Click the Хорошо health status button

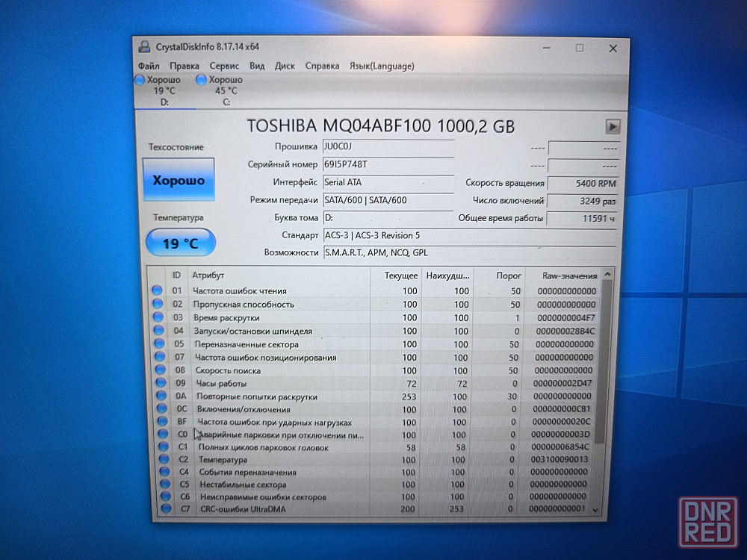point(179,180)
